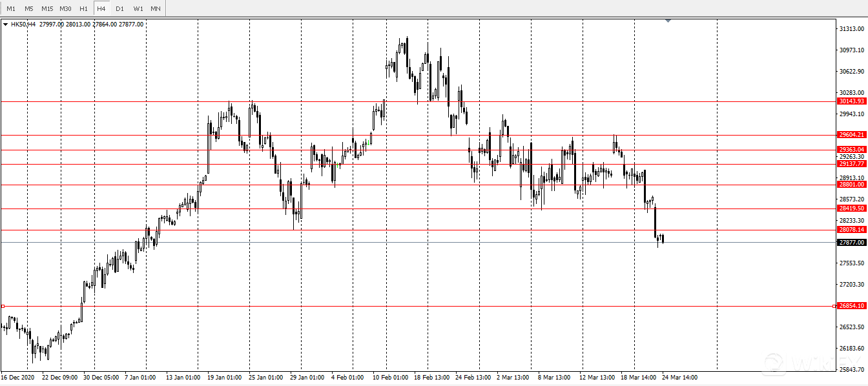
Task: Switch to MN monthly timeframe
Action: tap(156, 8)
